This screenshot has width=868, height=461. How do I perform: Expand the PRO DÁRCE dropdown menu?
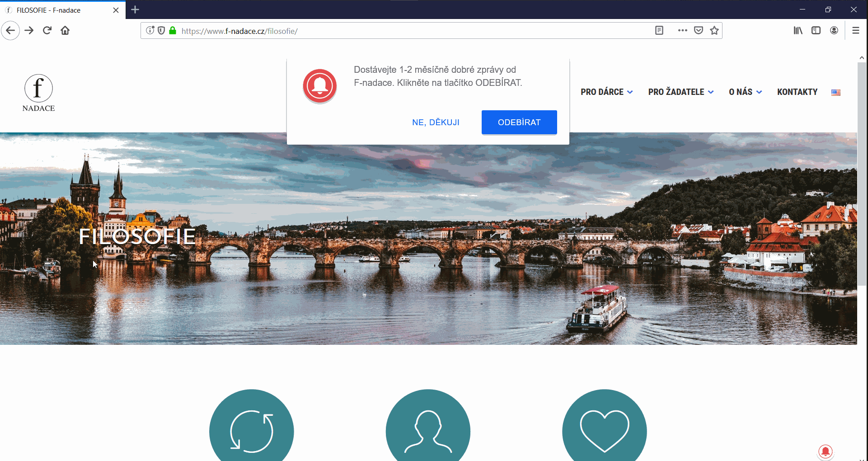[607, 92]
